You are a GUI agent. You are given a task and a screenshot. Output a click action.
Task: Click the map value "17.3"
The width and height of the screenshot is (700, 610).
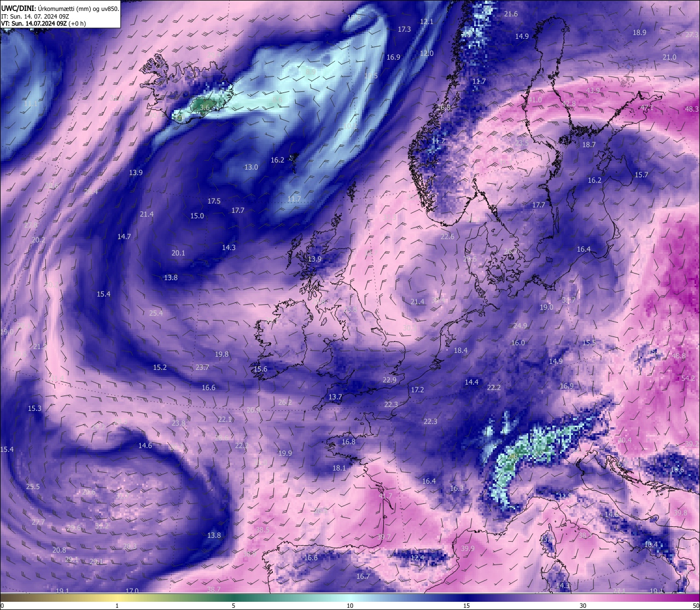[404, 30]
